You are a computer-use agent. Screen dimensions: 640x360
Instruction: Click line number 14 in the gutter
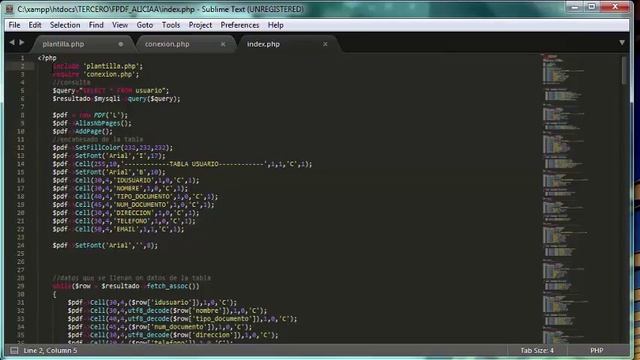(x=20, y=164)
